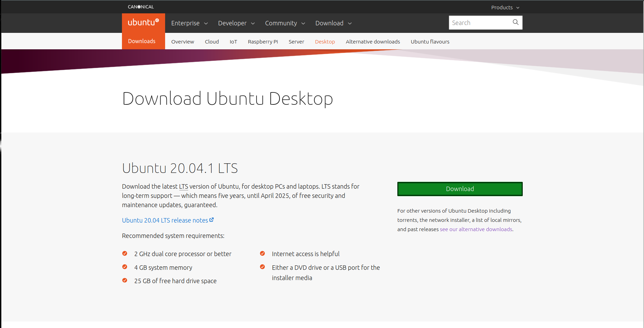Click the Canonical logo

pyautogui.click(x=140, y=7)
